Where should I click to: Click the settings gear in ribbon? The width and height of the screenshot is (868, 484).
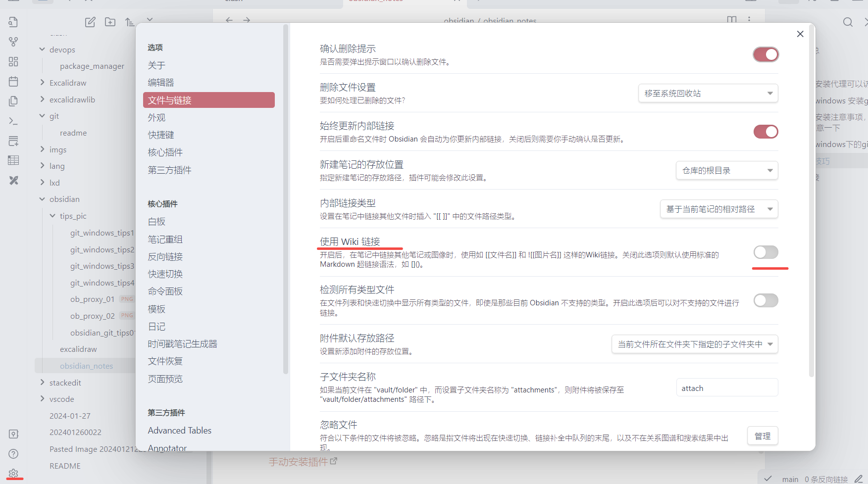(13, 474)
